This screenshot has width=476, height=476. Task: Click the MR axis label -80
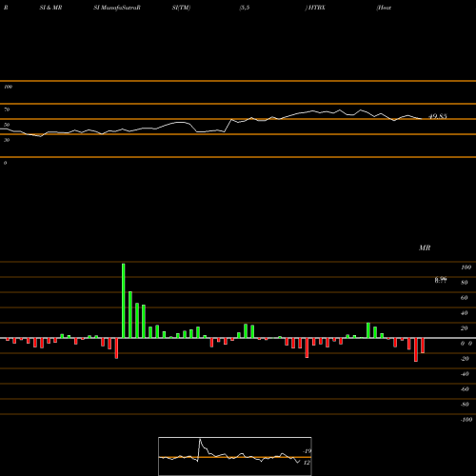point(465,405)
